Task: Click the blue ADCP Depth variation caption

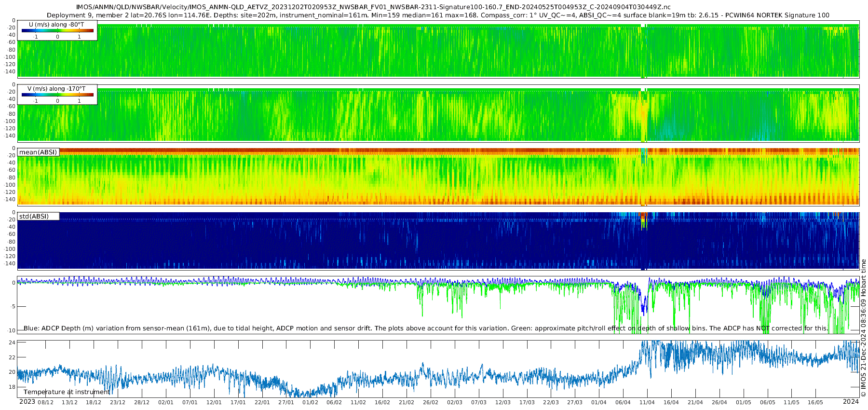Action: point(425,328)
